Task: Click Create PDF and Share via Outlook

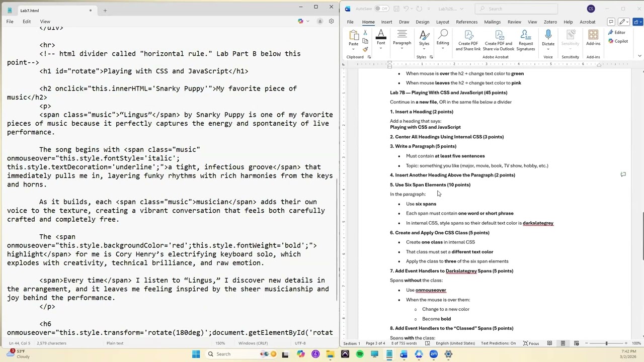Action: (499, 40)
